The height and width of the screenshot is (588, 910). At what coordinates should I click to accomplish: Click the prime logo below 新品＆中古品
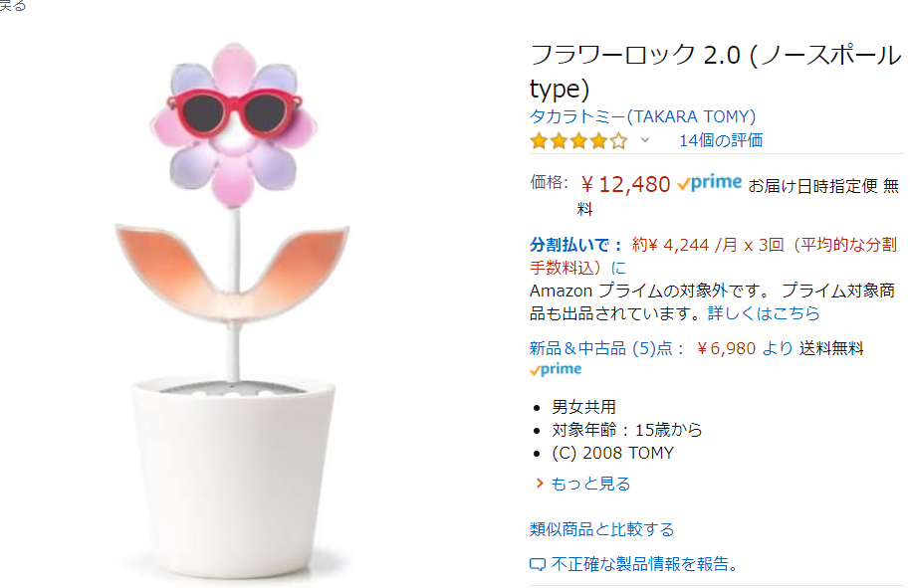click(x=556, y=369)
